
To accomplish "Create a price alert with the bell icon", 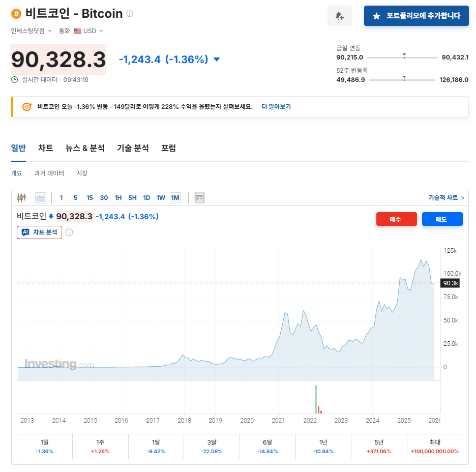I will [x=339, y=16].
